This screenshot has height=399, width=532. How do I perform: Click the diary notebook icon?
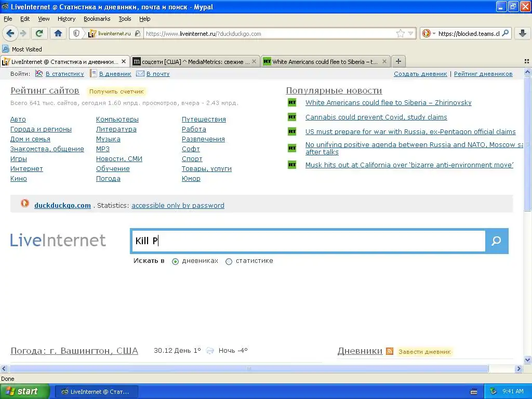click(x=93, y=73)
